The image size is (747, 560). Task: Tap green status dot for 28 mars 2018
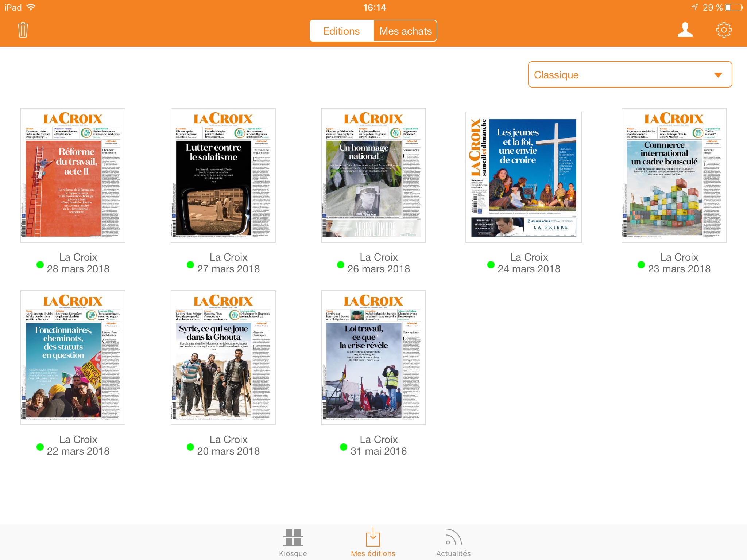40,265
